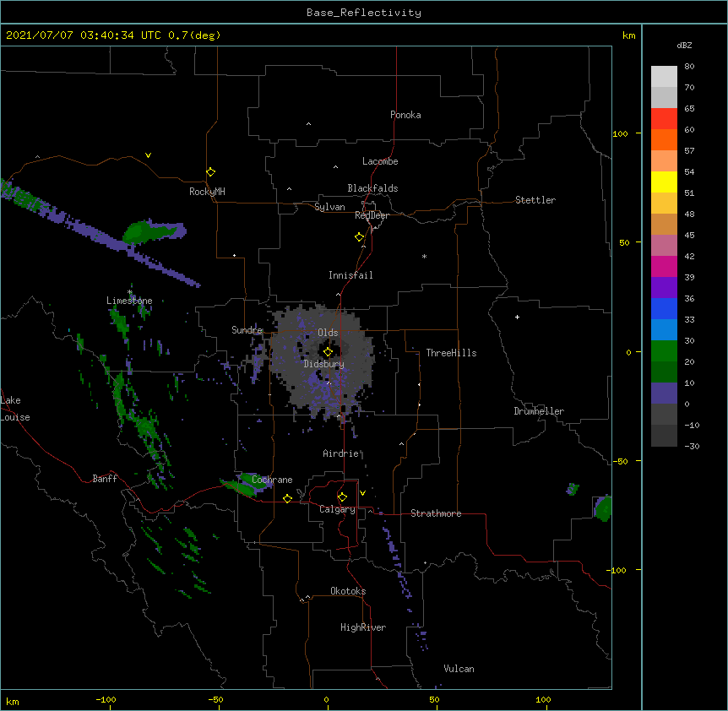
Task: Click the dBZ legend heading
Action: tap(684, 45)
